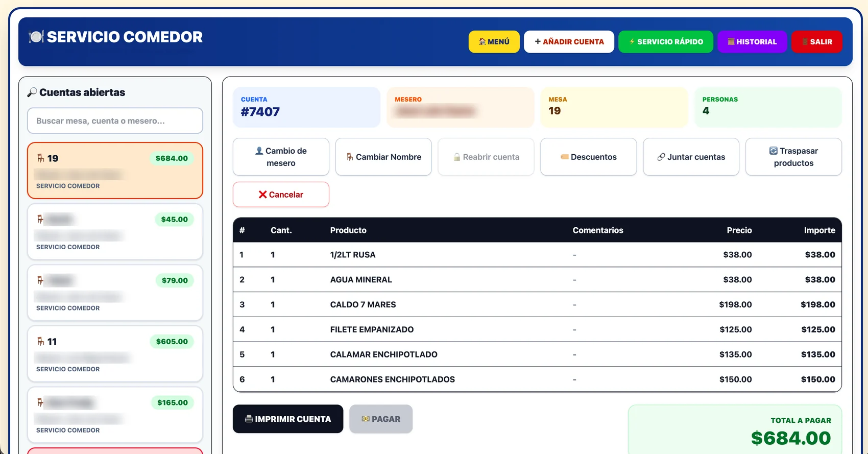The height and width of the screenshot is (454, 868).
Task: Focus the Buscar mesa search field
Action: 115,121
